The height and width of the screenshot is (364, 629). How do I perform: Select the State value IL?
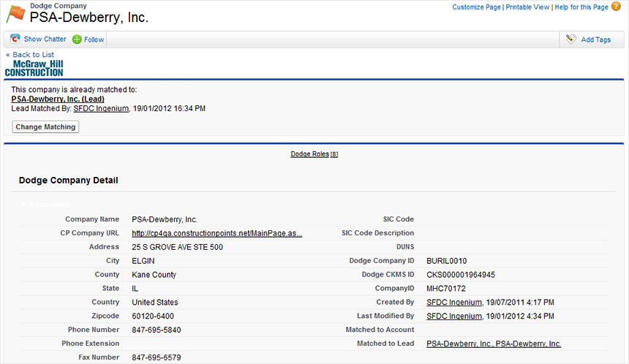[135, 289]
